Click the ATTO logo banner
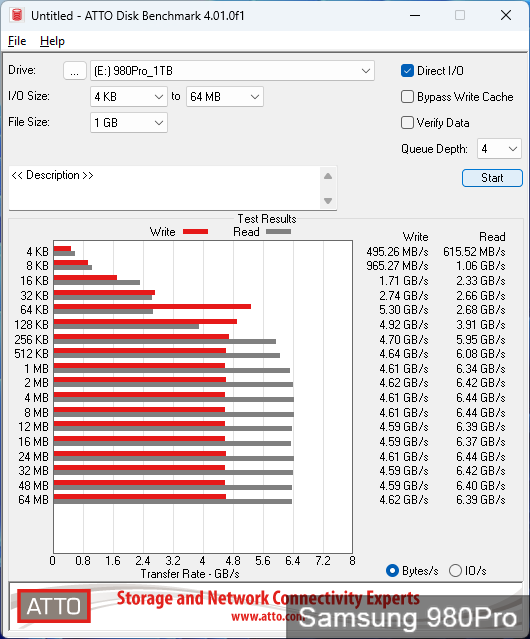 coord(54,606)
